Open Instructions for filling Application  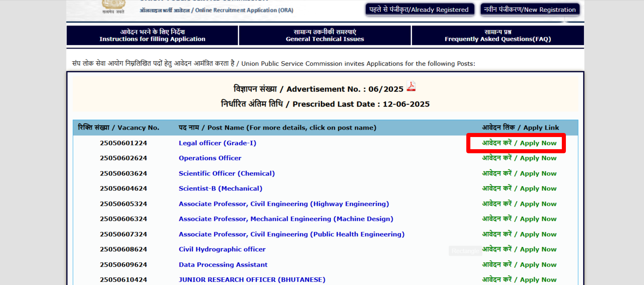point(152,35)
